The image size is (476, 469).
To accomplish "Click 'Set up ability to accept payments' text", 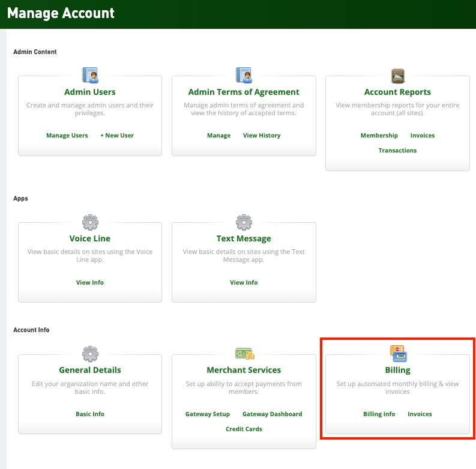I will click(x=244, y=388).
